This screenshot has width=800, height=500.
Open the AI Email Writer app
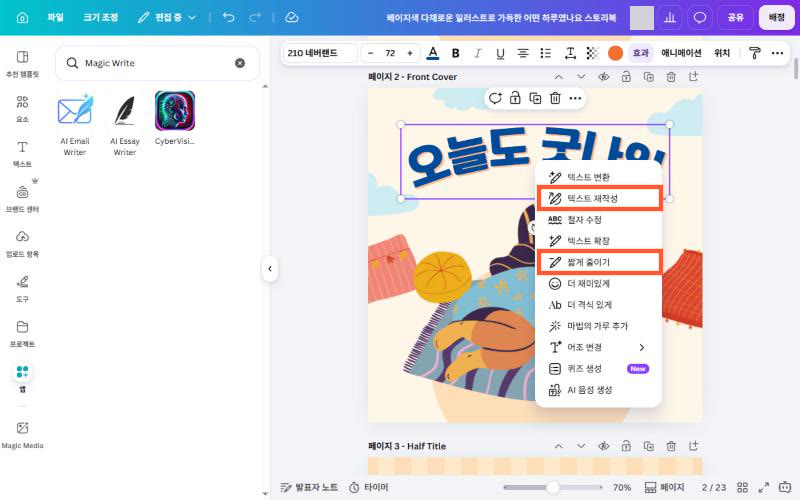[x=74, y=124]
